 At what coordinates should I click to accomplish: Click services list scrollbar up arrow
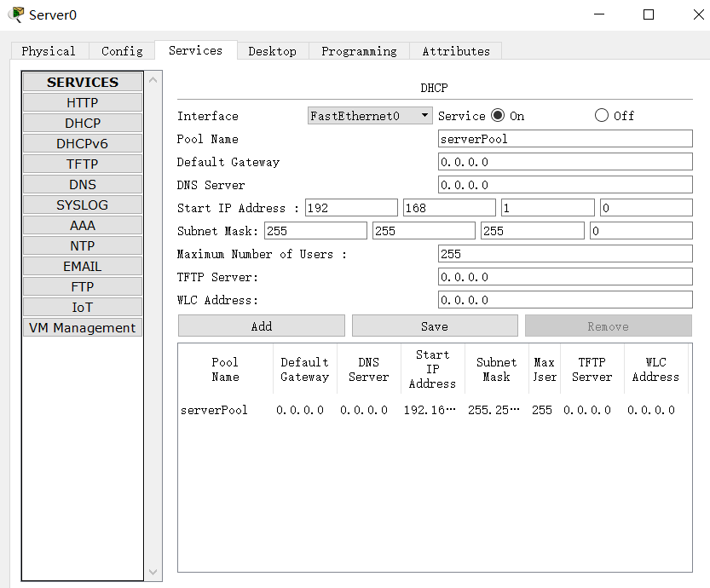(153, 81)
